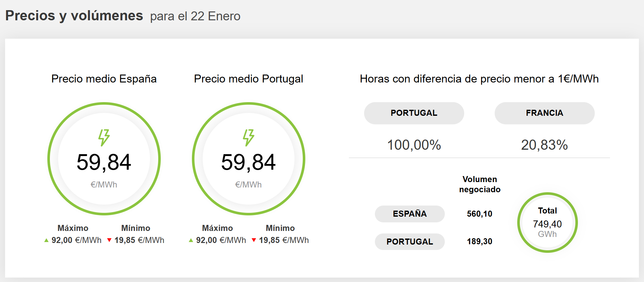Viewport: 644px width, 282px height.
Task: Click the España average price 59,84 value
Action: (104, 162)
